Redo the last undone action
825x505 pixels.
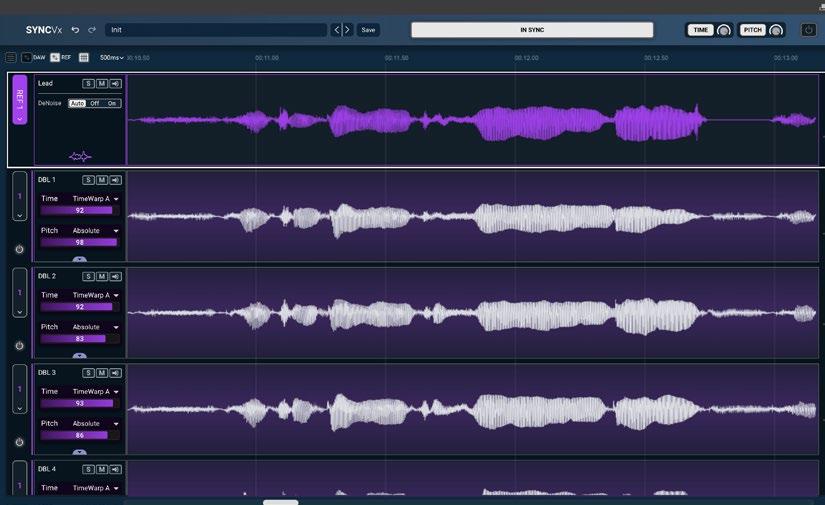point(92,30)
